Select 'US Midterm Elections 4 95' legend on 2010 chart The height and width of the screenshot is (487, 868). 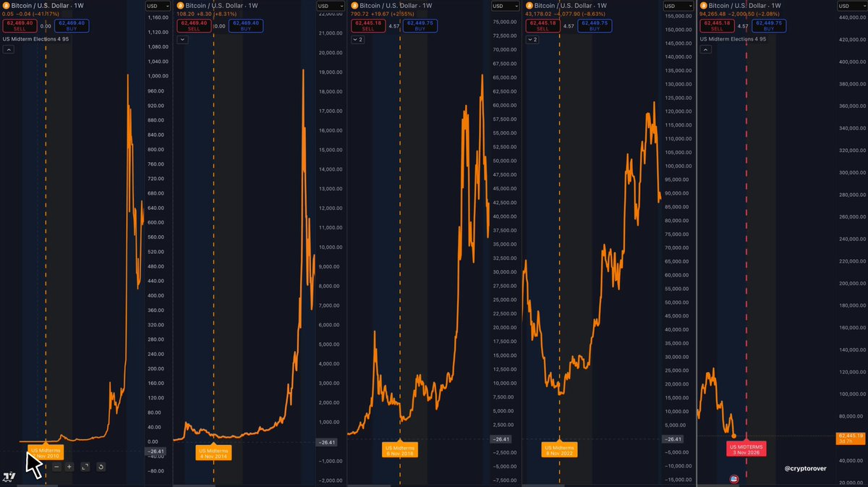pos(34,38)
